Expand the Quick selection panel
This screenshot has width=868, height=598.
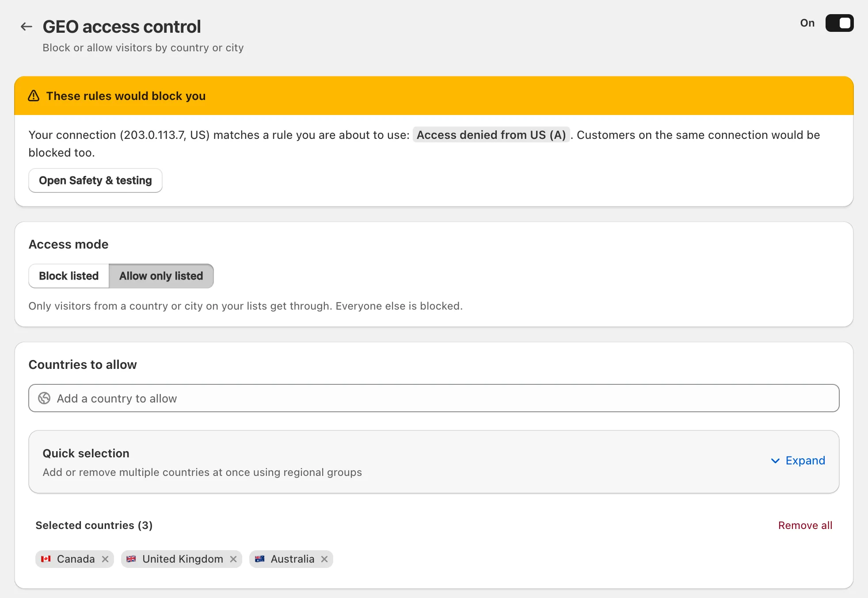(798, 460)
